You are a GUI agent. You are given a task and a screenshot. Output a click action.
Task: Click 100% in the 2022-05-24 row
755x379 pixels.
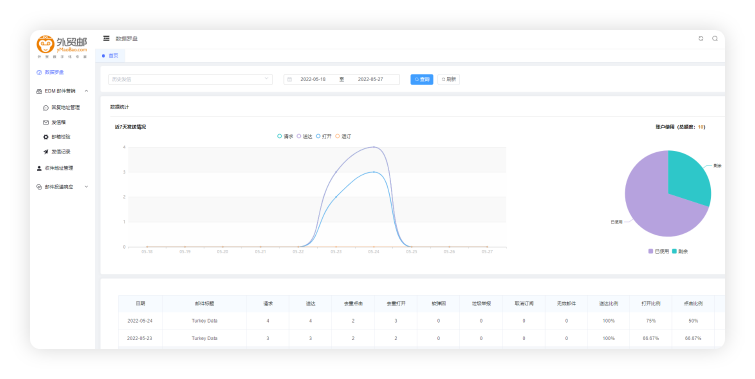point(609,321)
